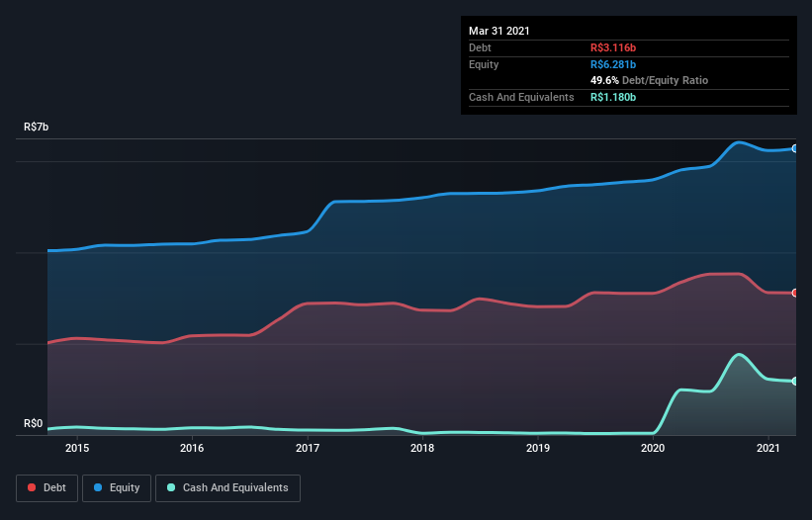812x520 pixels.
Task: Click the 2019 x-axis label
Action: click(x=538, y=448)
